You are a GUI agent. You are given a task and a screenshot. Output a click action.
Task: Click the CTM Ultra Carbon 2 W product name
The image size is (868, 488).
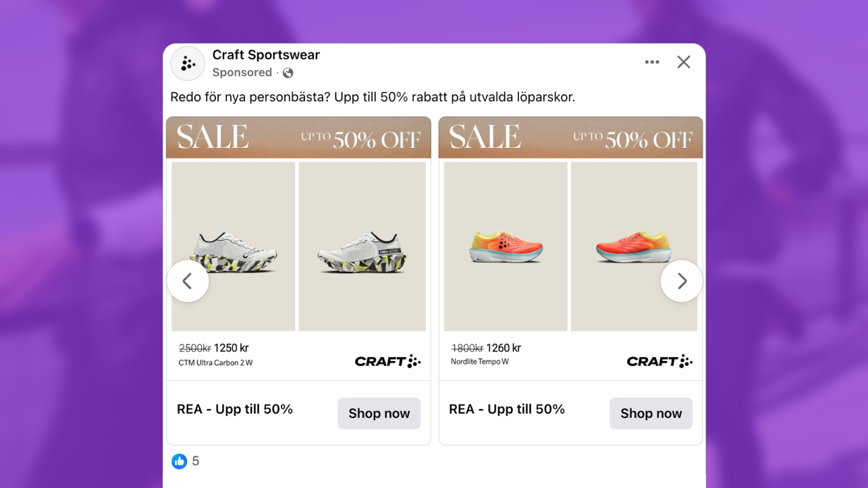coord(215,362)
